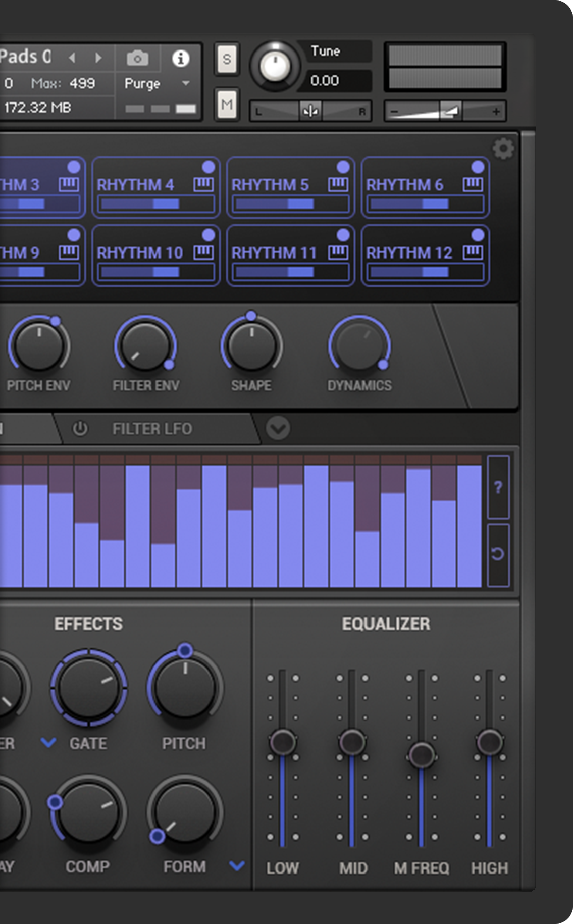Click keyboard icon on Rhythm 5 pad
This screenshot has width=573, height=924.
338,184
